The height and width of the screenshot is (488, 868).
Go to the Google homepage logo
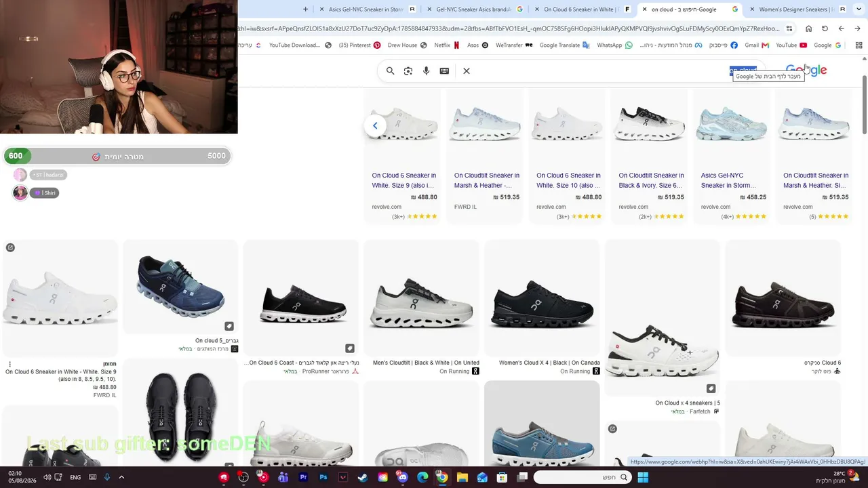[x=806, y=70]
